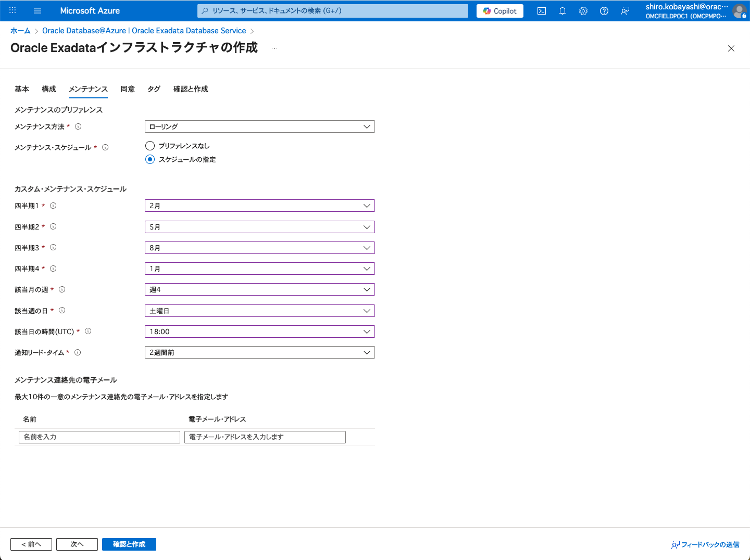Open the portal settings gear icon
Screen dimensions: 750x560
coord(583,10)
